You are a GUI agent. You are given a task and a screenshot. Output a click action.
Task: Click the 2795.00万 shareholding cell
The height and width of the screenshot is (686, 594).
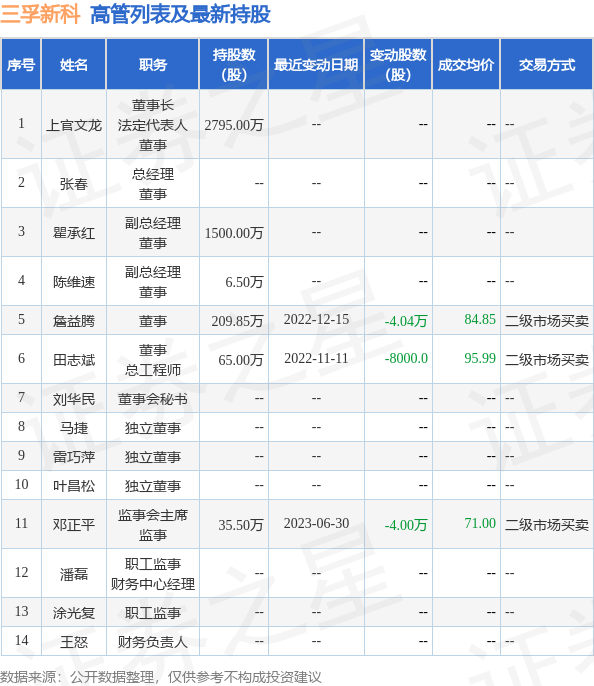234,125
